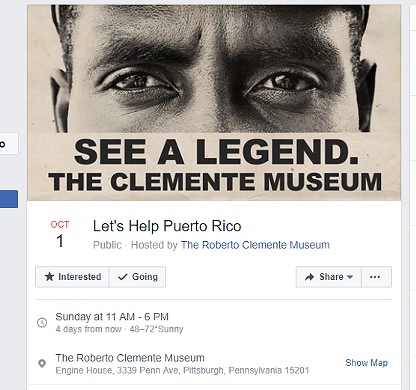Click The Roberto Clemente Museum venue name
This screenshot has height=390, width=416.
(130, 358)
